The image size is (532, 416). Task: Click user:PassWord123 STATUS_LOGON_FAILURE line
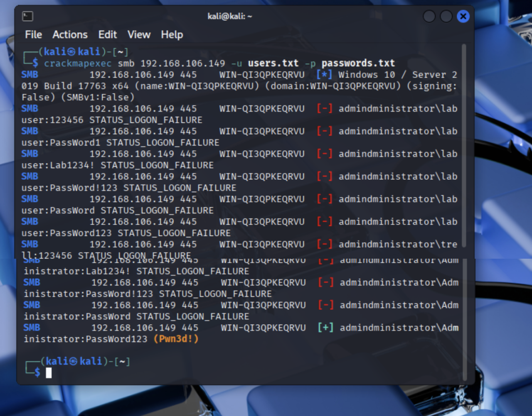[126, 233]
